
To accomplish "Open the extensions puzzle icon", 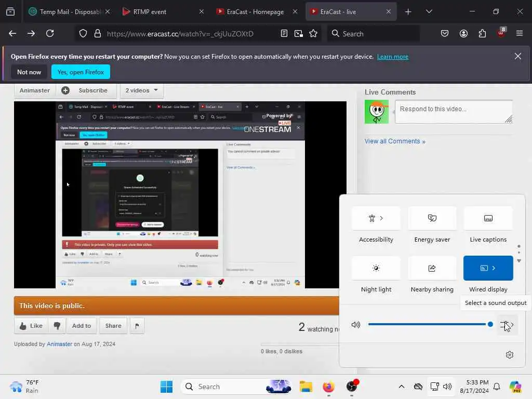I will pyautogui.click(x=482, y=34).
